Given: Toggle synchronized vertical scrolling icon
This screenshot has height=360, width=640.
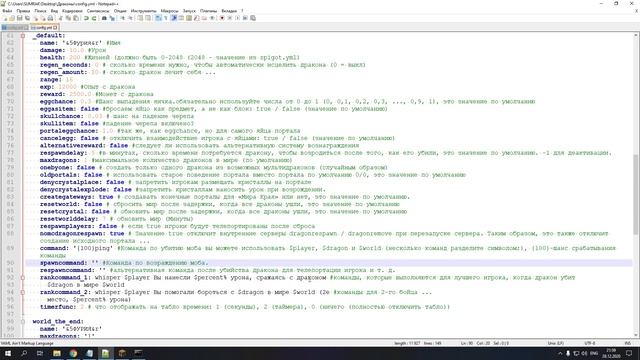Looking at the screenshot, I should point(140,18).
